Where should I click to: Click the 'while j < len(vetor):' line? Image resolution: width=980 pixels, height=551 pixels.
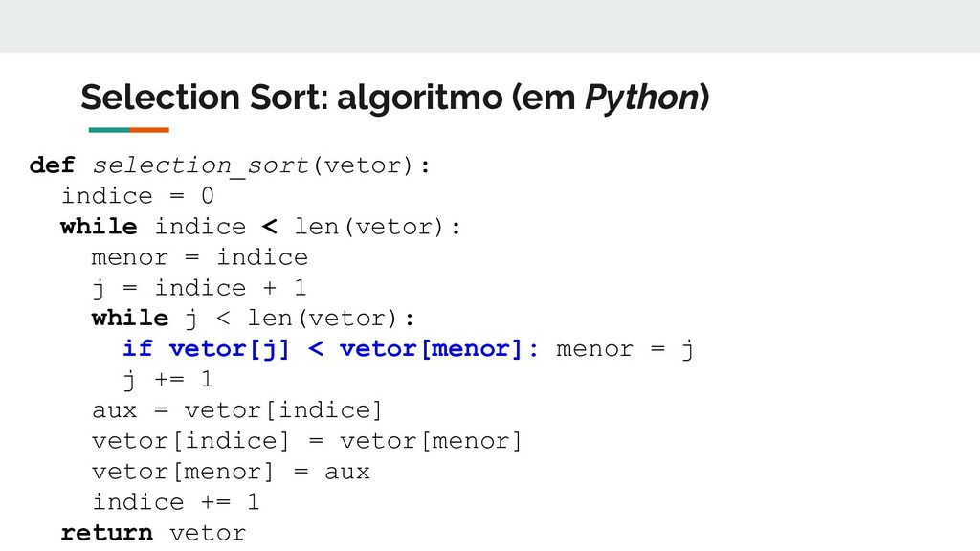click(x=253, y=319)
